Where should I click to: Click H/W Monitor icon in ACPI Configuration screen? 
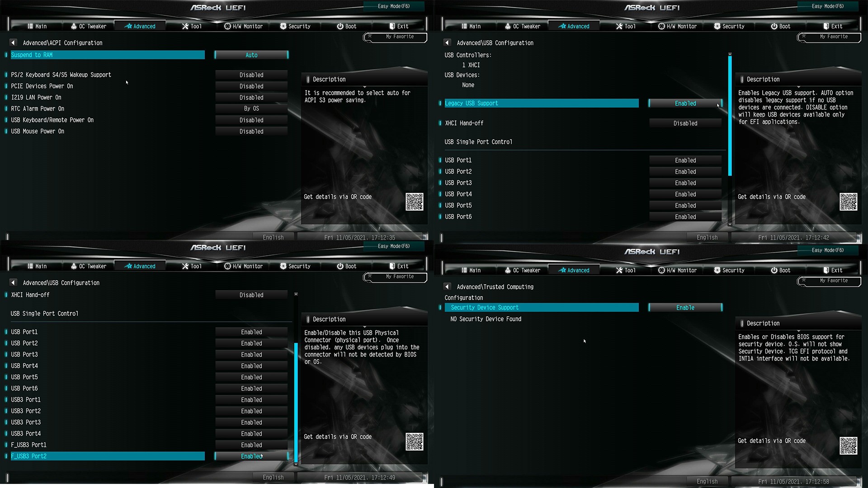[227, 26]
